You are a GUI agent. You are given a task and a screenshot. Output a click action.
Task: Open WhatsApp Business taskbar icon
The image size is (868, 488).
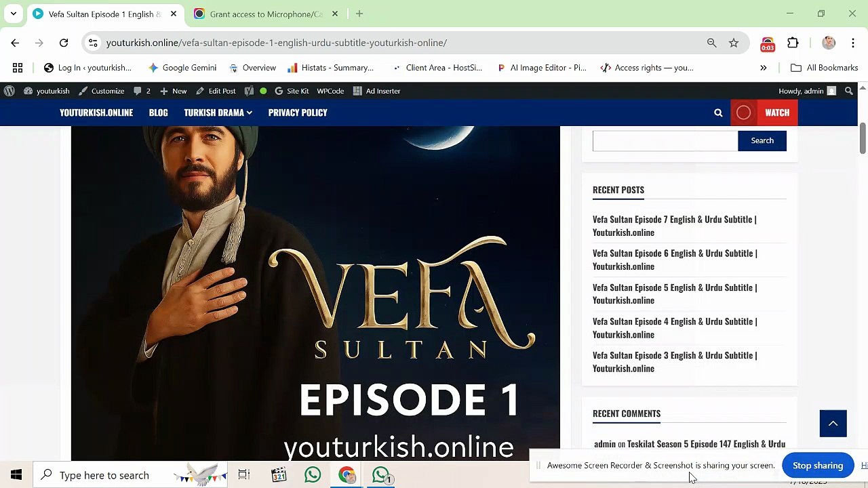tap(381, 475)
